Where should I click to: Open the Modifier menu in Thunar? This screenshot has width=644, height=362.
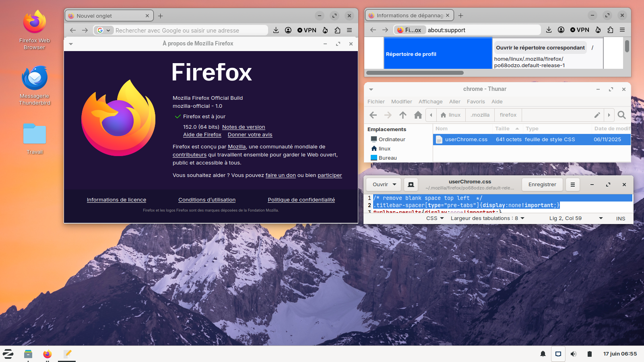pyautogui.click(x=402, y=102)
